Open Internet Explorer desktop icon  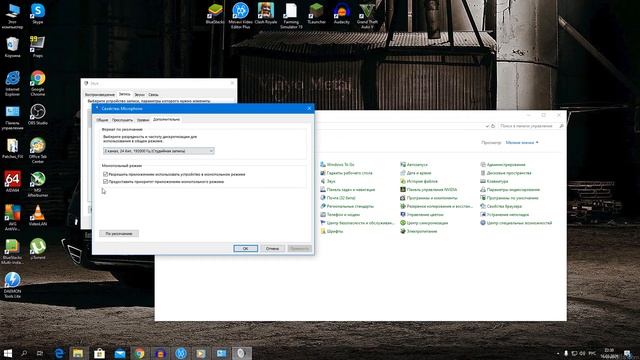pos(12,83)
